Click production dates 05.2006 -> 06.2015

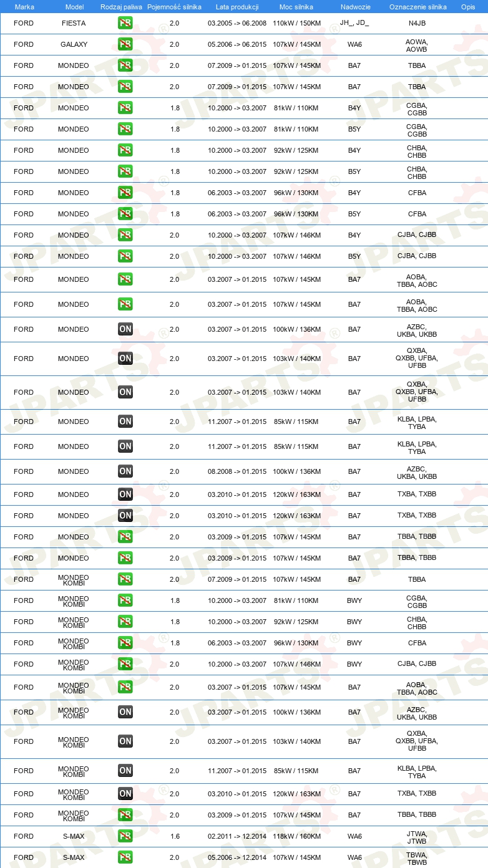pyautogui.click(x=237, y=44)
